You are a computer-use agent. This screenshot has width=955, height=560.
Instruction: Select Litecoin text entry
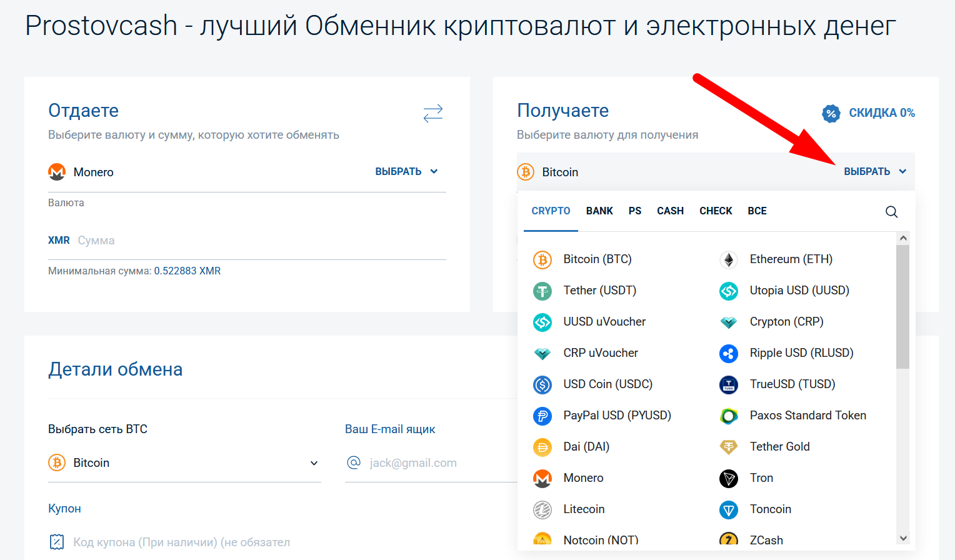pos(584,509)
